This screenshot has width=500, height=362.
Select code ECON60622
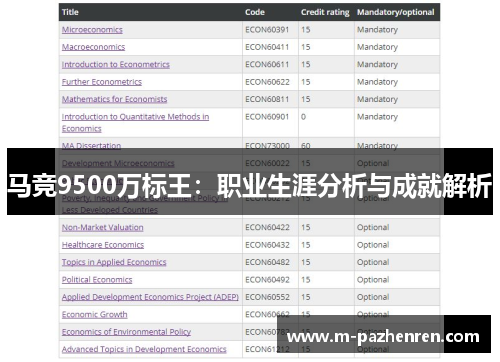(267, 82)
